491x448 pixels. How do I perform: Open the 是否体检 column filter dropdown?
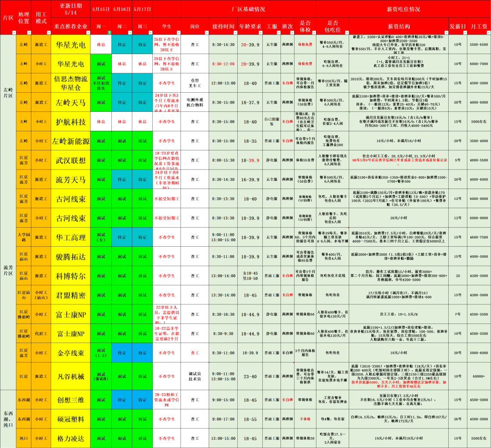pyautogui.click(x=314, y=33)
